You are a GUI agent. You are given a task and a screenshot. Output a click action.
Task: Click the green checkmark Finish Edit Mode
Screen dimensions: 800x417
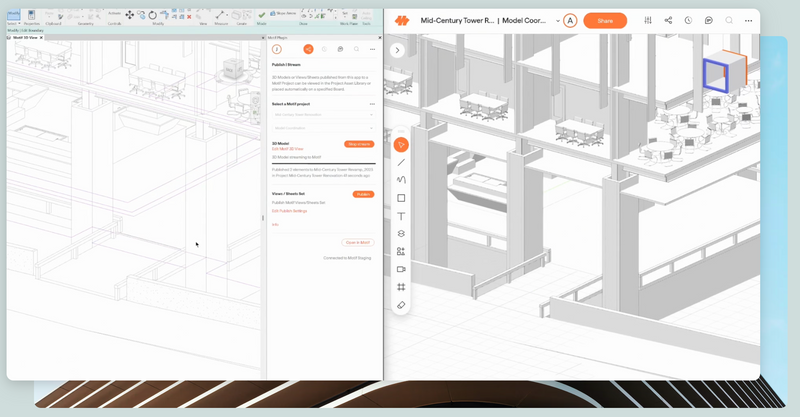click(x=262, y=15)
